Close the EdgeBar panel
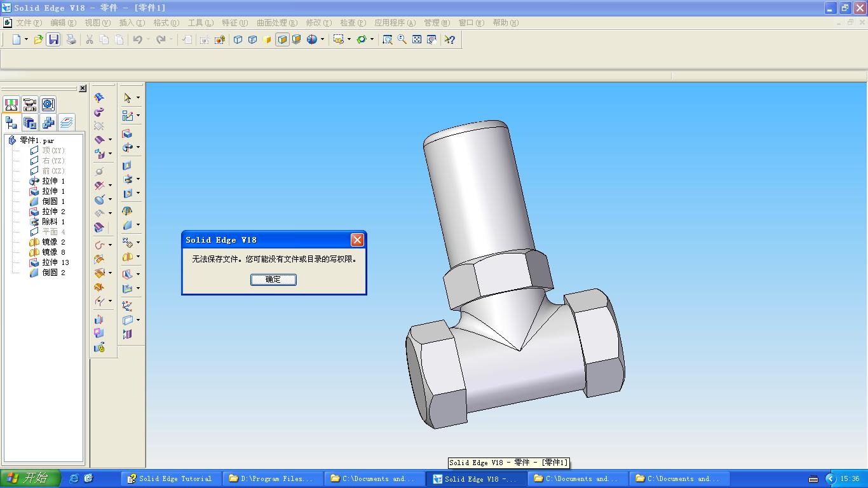 tap(83, 88)
